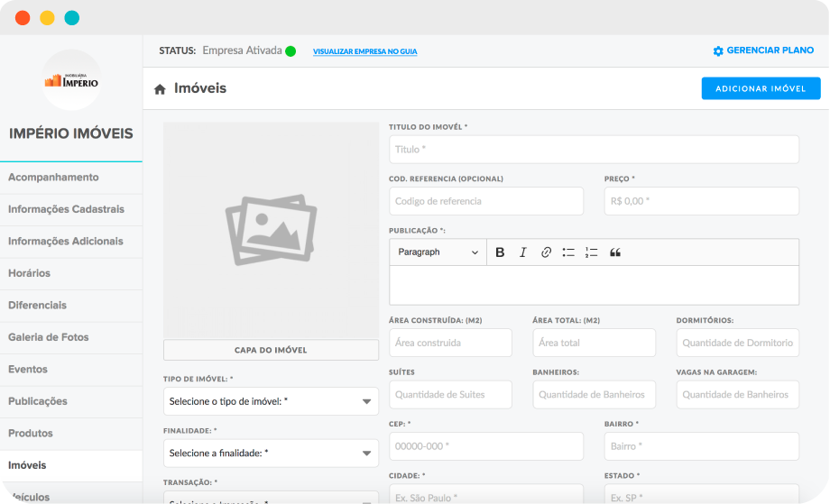
Task: Open the Acompanhamento sidebar section
Action: (x=71, y=178)
